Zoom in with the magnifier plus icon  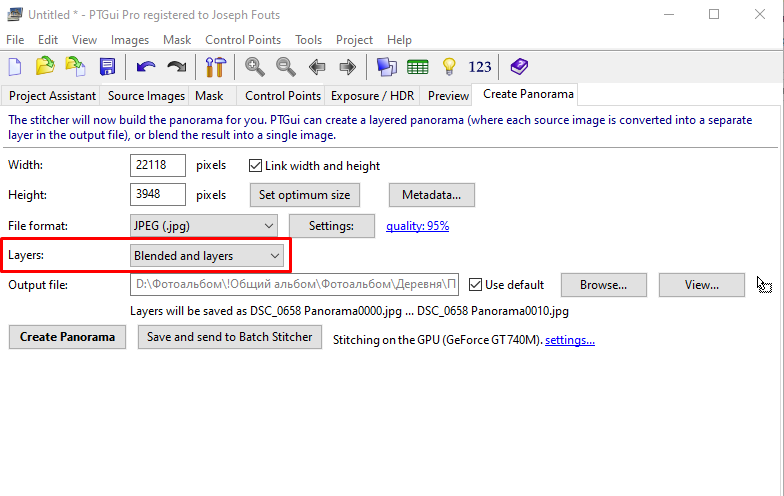point(254,66)
